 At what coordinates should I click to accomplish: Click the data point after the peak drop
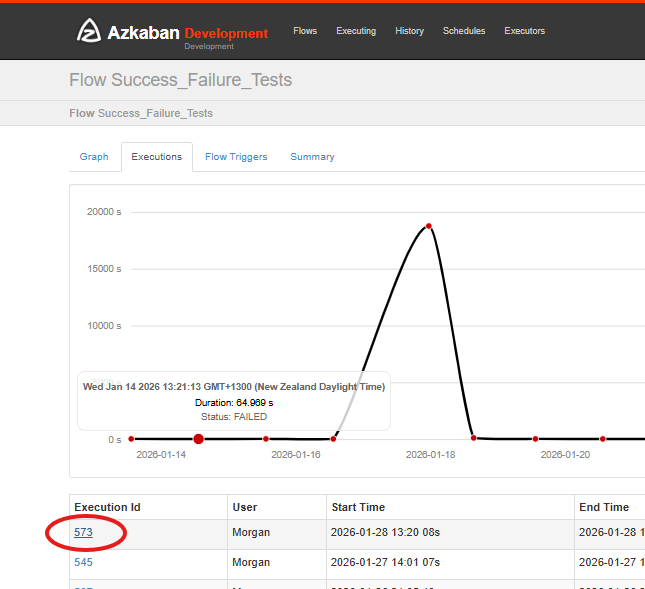[x=473, y=438]
